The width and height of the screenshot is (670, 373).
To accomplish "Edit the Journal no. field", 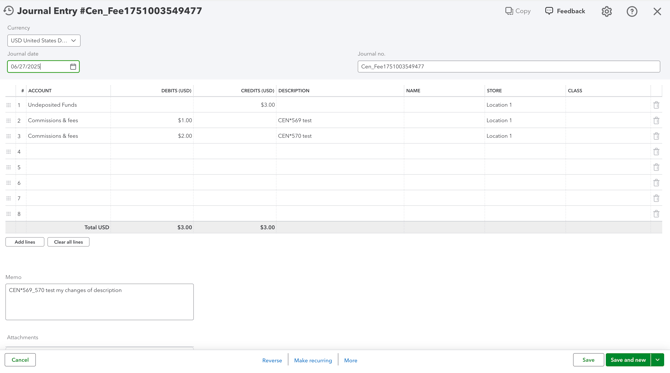I will (x=508, y=67).
